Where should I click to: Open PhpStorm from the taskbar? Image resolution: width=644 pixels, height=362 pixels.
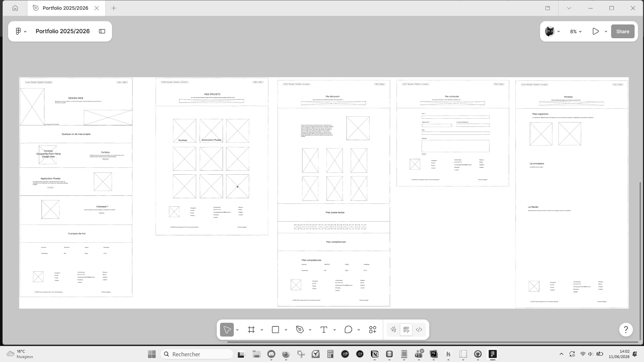[x=434, y=354]
